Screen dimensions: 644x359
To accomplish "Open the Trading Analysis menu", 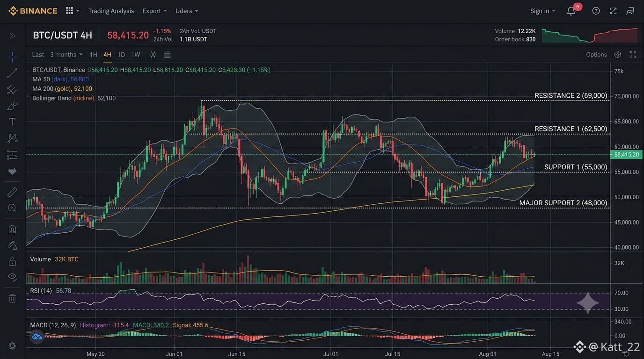I will 111,11.
